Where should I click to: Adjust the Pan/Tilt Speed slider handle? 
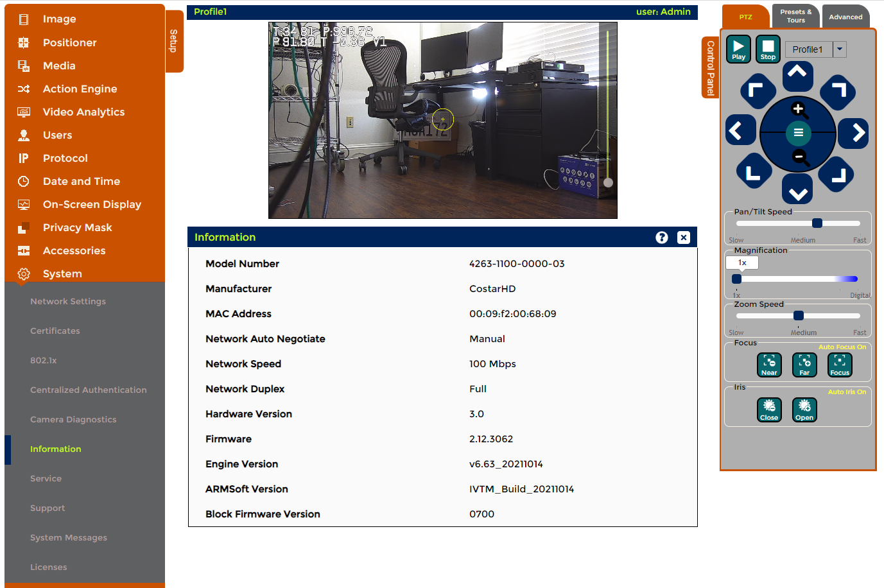click(817, 223)
